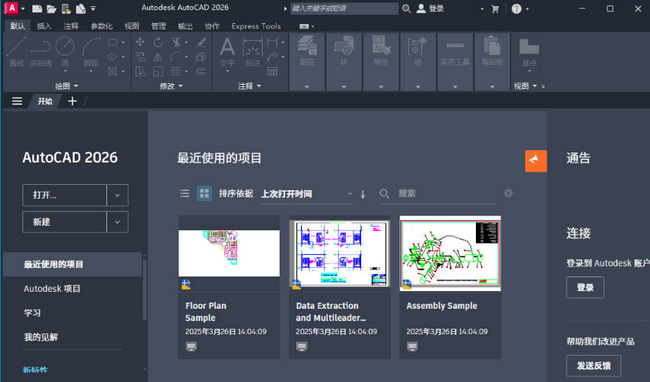Viewport: 650px width, 382px height.
Task: Select the Arc (圆弧) tool
Action: pos(91,51)
